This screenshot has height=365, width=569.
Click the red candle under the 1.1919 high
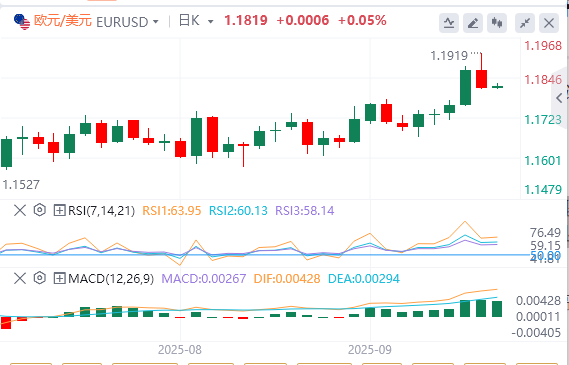click(482, 78)
